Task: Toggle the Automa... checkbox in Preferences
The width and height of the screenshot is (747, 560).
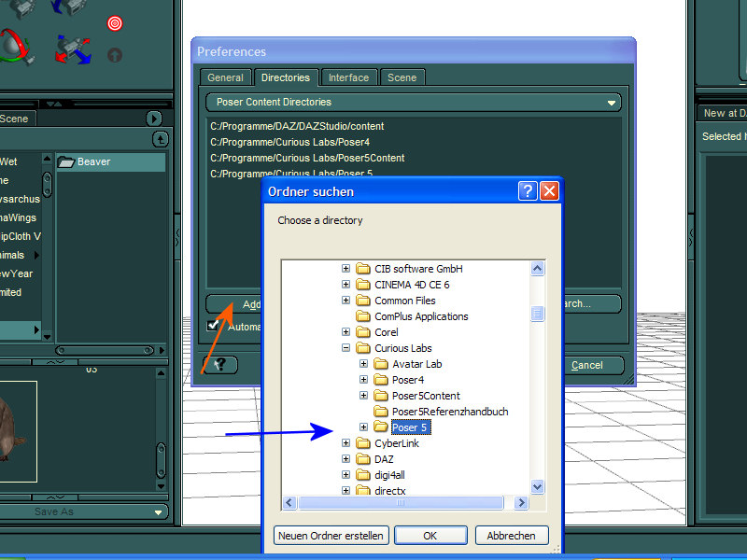Action: coord(213,325)
